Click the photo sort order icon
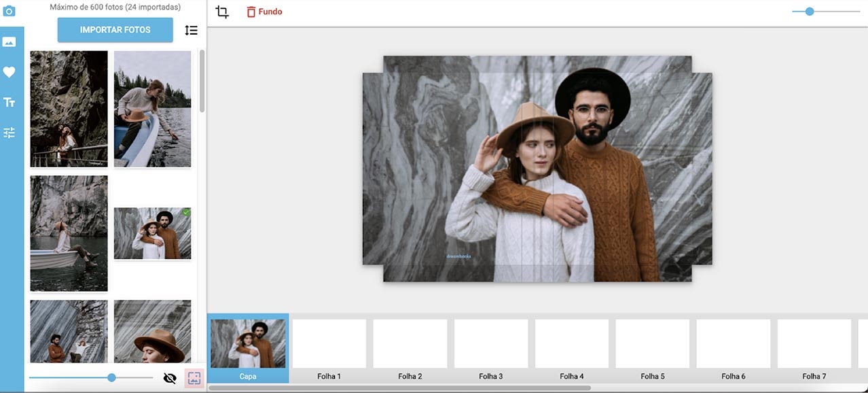 (x=191, y=31)
